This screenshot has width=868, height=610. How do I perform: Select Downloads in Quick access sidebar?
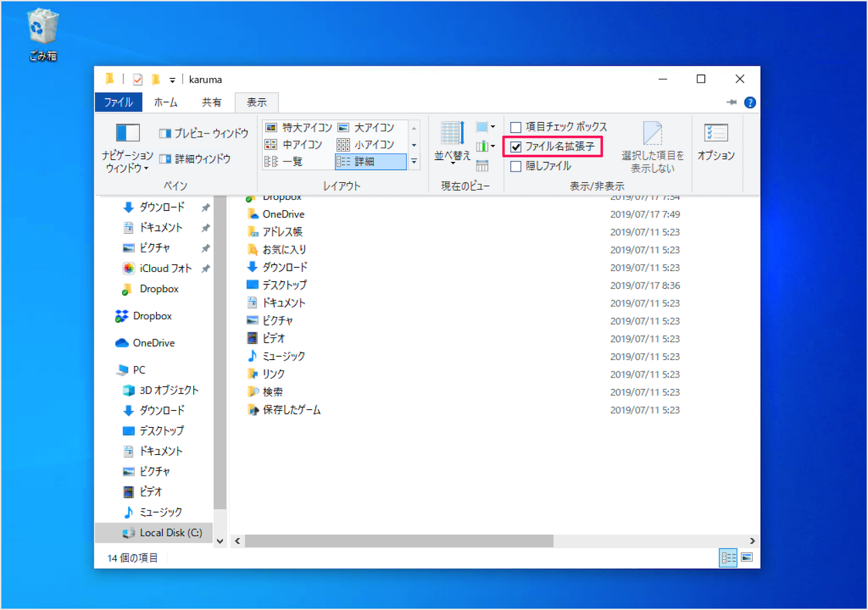tap(161, 207)
